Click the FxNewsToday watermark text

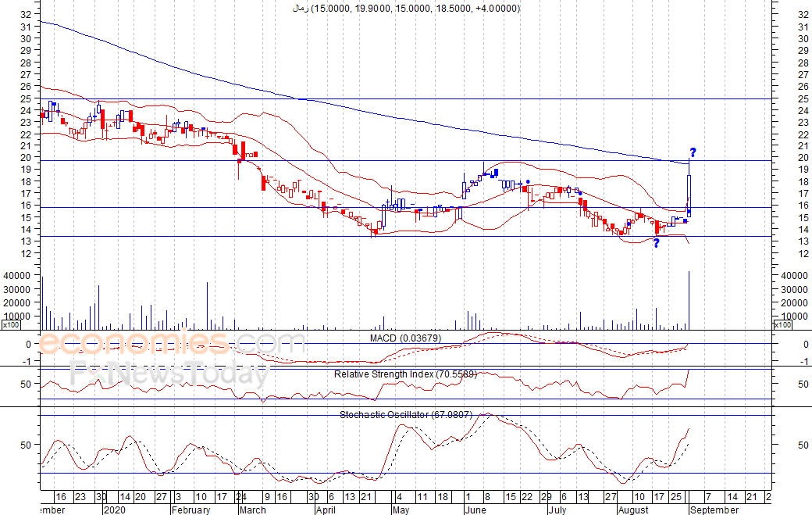tap(169, 374)
